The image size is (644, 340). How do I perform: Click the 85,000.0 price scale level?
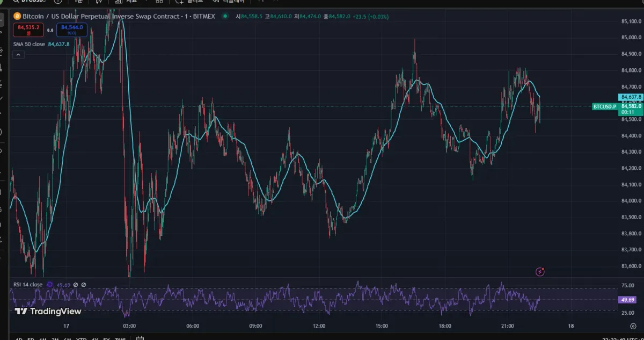coord(632,38)
